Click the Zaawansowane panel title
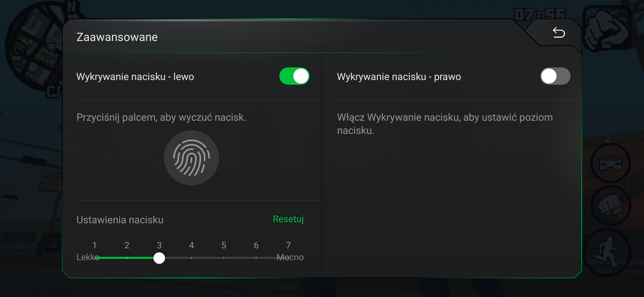The height and width of the screenshot is (297, 644). pyautogui.click(x=117, y=37)
